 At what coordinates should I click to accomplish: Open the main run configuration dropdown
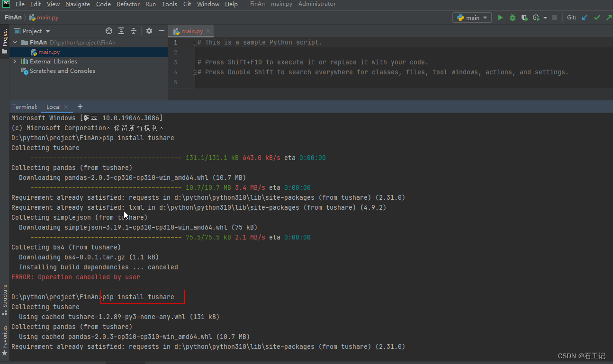pyautogui.click(x=473, y=18)
